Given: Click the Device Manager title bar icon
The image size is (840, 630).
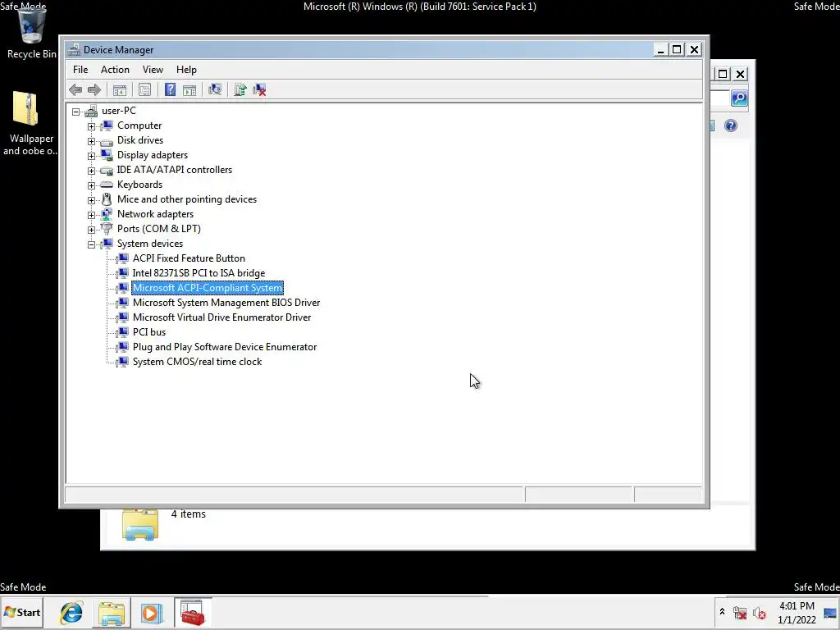Looking at the screenshot, I should [x=73, y=50].
